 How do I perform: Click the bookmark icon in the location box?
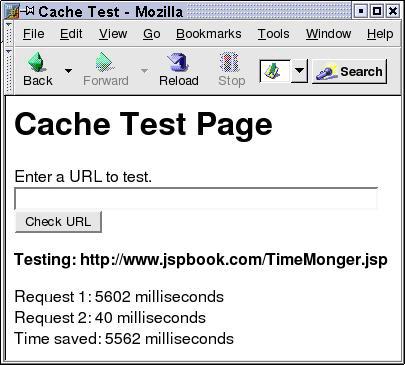(x=272, y=71)
